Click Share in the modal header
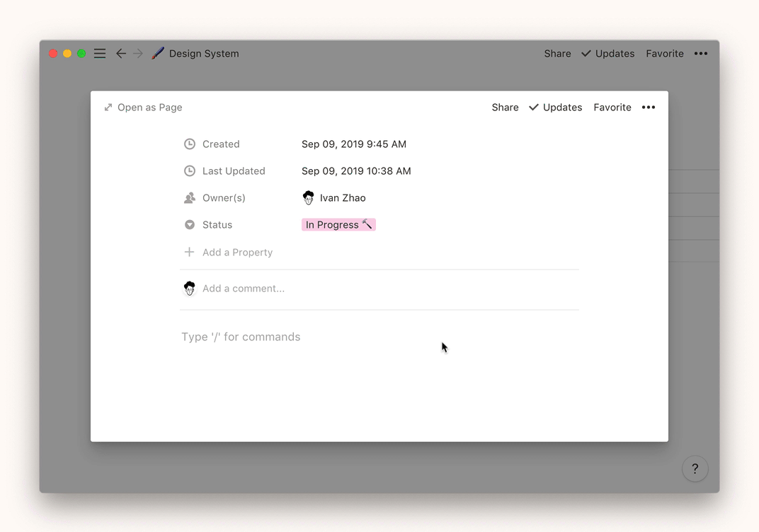The width and height of the screenshot is (759, 532). tap(505, 108)
